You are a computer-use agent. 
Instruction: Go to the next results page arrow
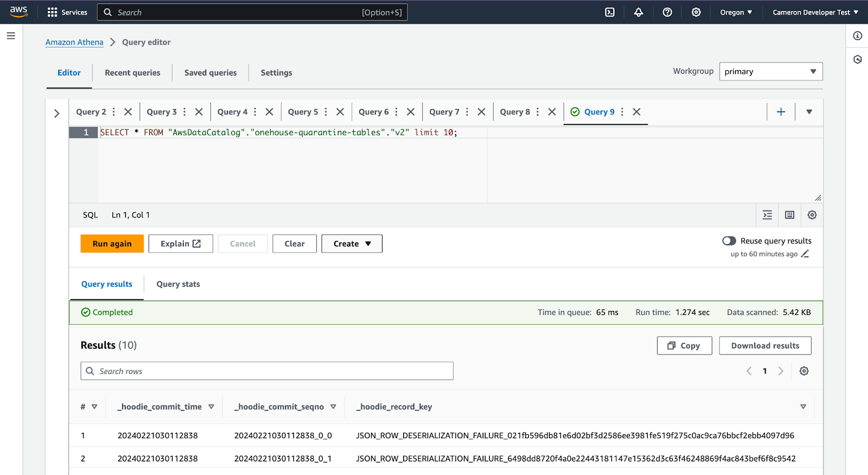(x=781, y=371)
